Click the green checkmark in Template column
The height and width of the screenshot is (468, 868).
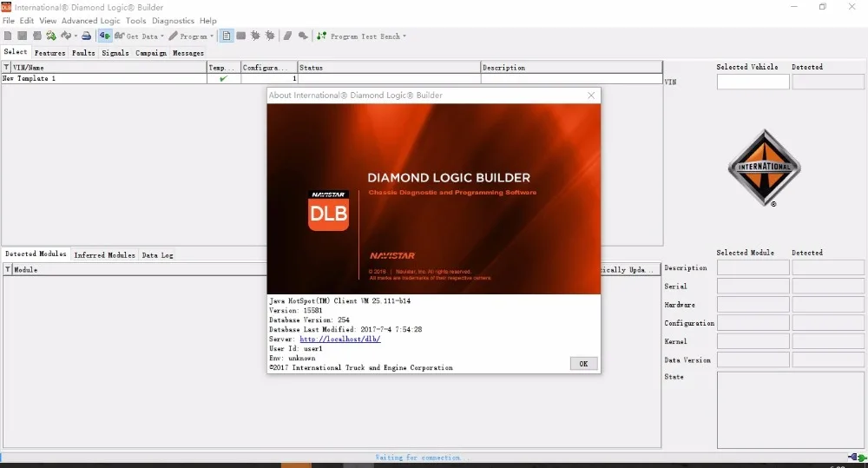tap(223, 79)
